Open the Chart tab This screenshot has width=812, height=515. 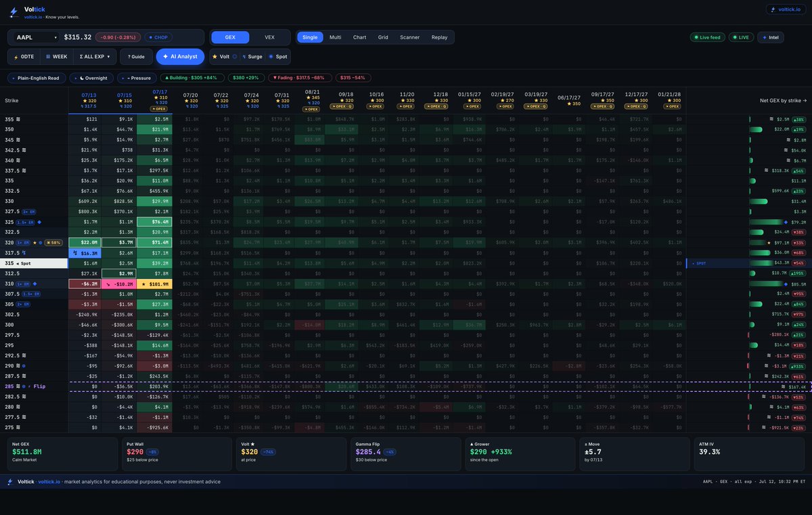(x=359, y=37)
